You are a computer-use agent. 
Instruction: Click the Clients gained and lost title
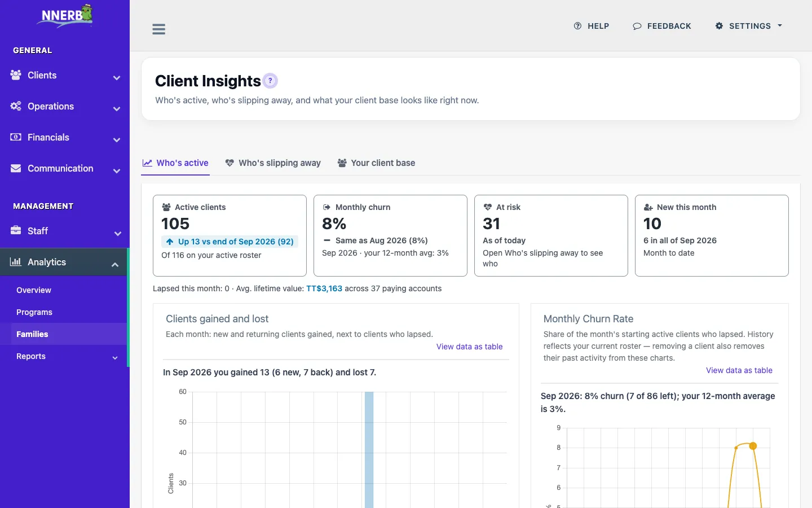217,319
